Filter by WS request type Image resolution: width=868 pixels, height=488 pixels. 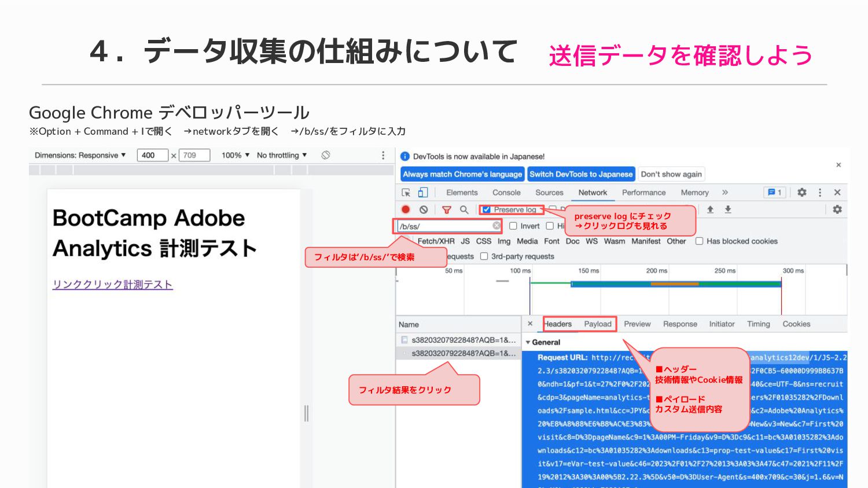591,241
